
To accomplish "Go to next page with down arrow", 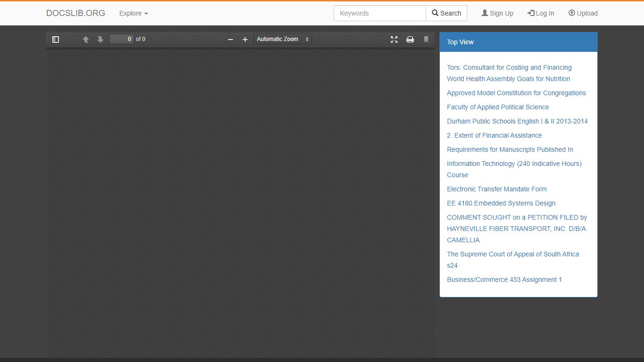I will [x=100, y=40].
